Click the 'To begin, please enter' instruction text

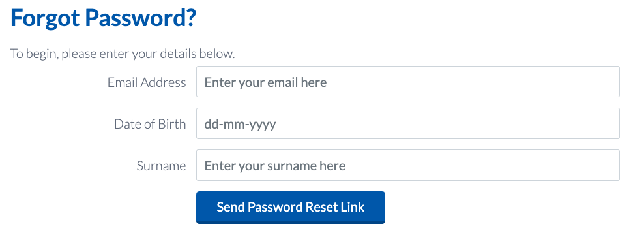(123, 54)
